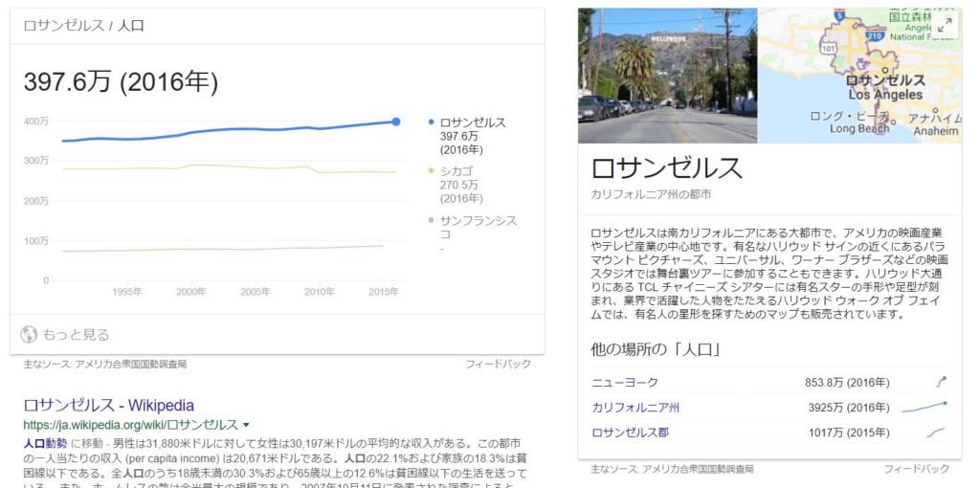The height and width of the screenshot is (488, 980).
Task: Click フィードバック under the knowledge panel
Action: 916,469
